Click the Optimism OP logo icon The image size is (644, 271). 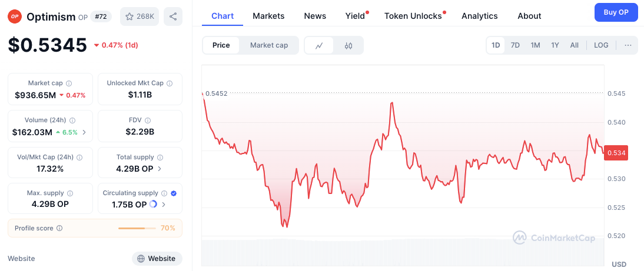point(15,16)
